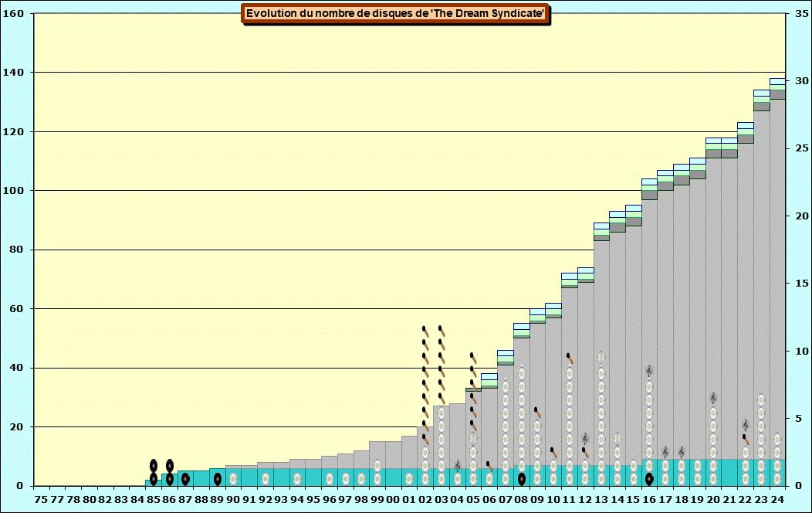
Task: Click the treble clef icon in the 20 column
Action: [713, 398]
